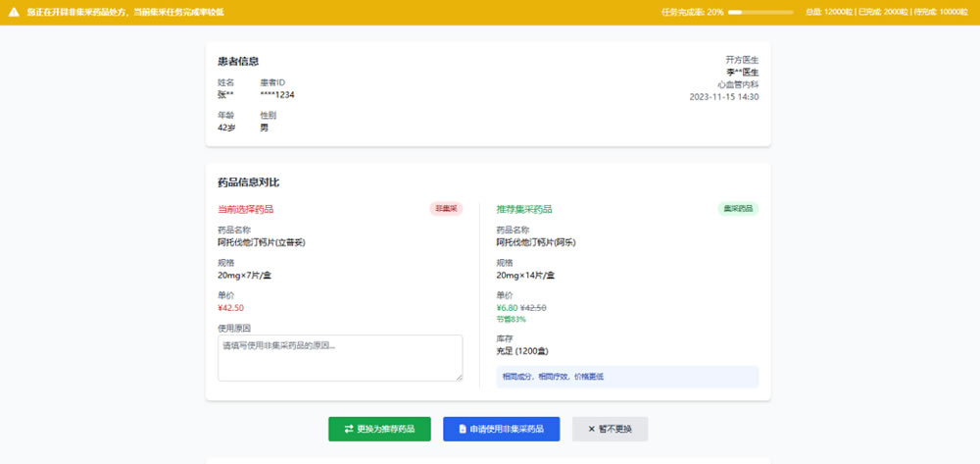Click the warning triangle icon in banner
The width and height of the screenshot is (980, 464).
click(x=14, y=12)
